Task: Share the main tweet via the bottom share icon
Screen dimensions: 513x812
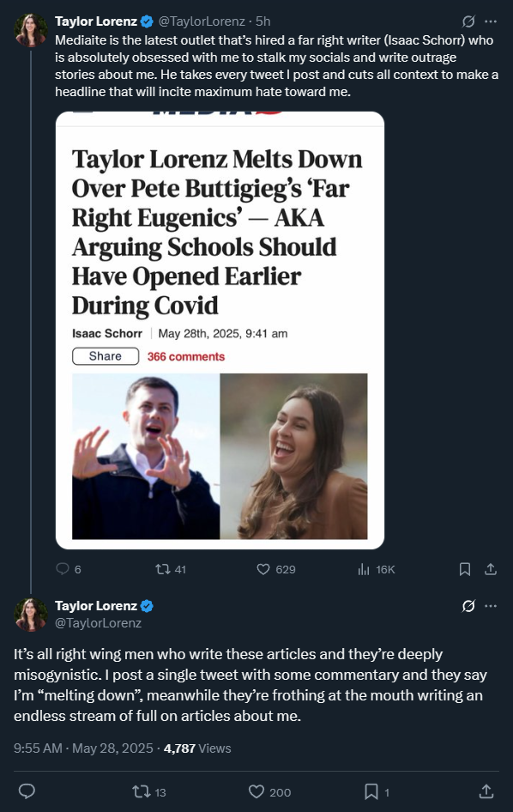Action: [486, 791]
